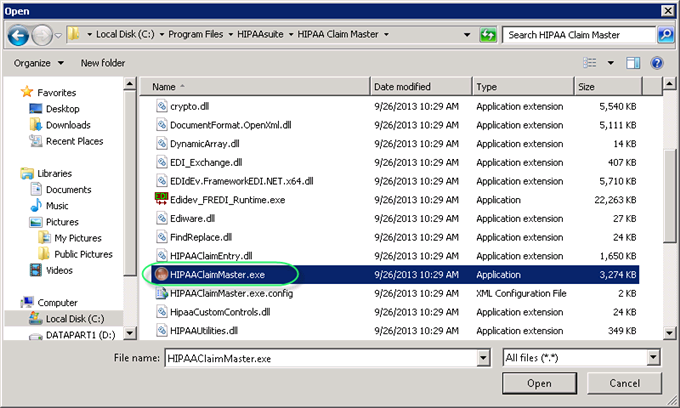Viewport: 680px width, 408px height.
Task: Click the file list vertical scrollbar
Action: pyautogui.click(x=671, y=200)
